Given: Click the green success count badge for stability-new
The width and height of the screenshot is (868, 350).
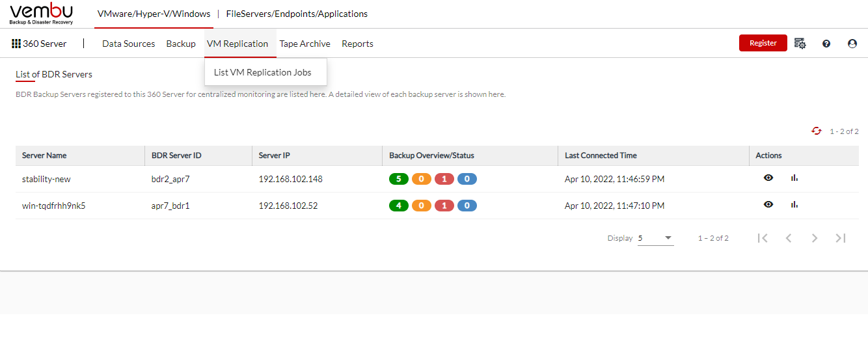Looking at the screenshot, I should point(399,179).
